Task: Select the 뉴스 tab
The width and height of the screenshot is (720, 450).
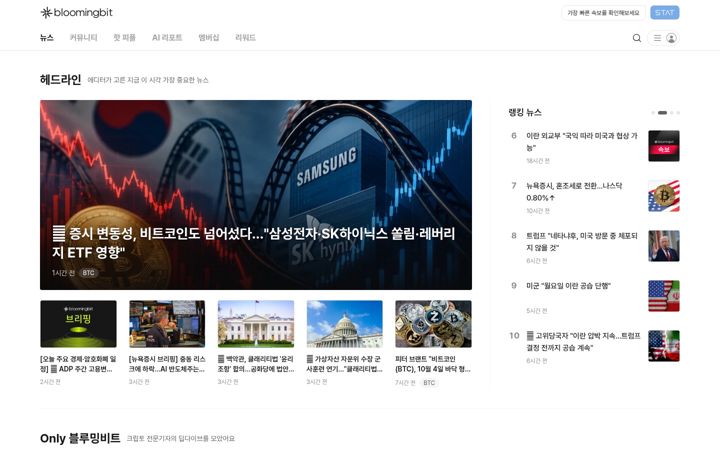Action: tap(47, 38)
